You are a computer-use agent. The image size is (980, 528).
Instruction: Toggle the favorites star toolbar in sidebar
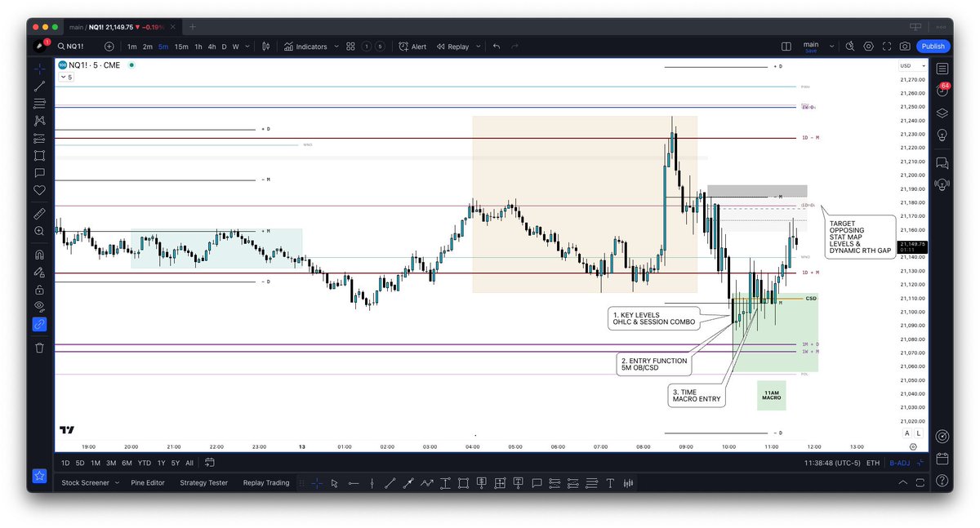pos(39,475)
